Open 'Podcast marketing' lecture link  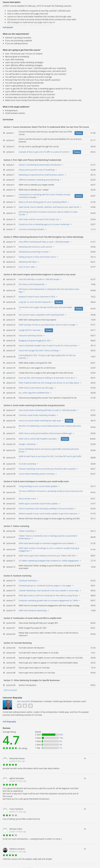click(x=47, y=469)
